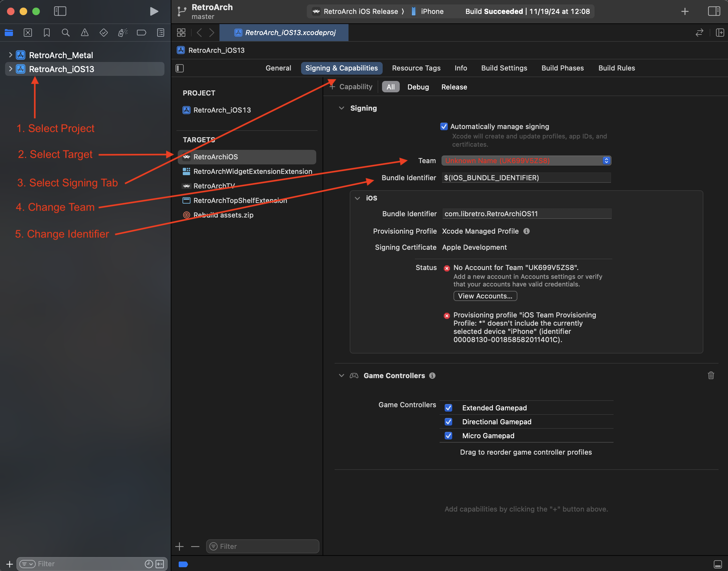Toggle the navigator sidebar button

[60, 11]
